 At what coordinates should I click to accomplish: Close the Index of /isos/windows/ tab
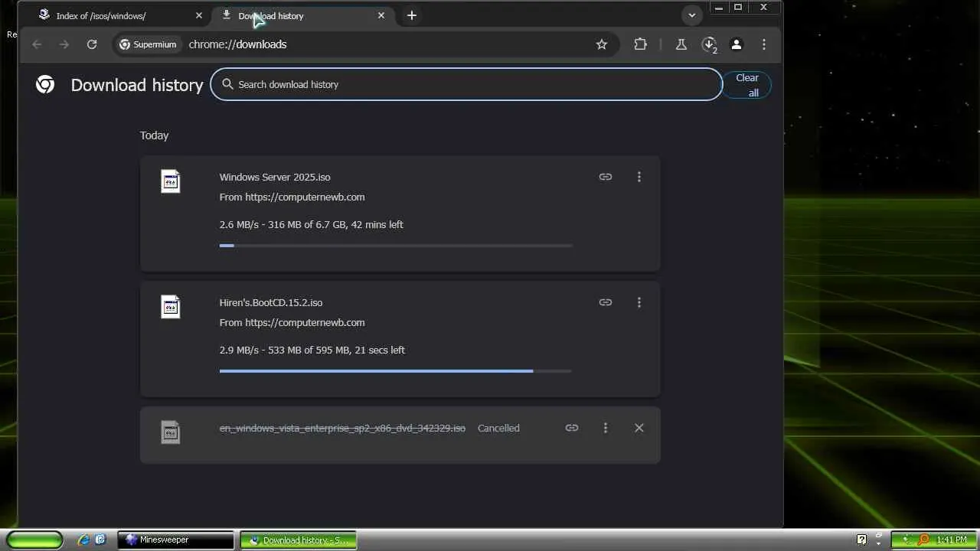click(199, 15)
